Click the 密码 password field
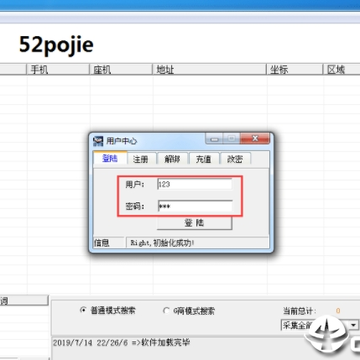 (195, 207)
